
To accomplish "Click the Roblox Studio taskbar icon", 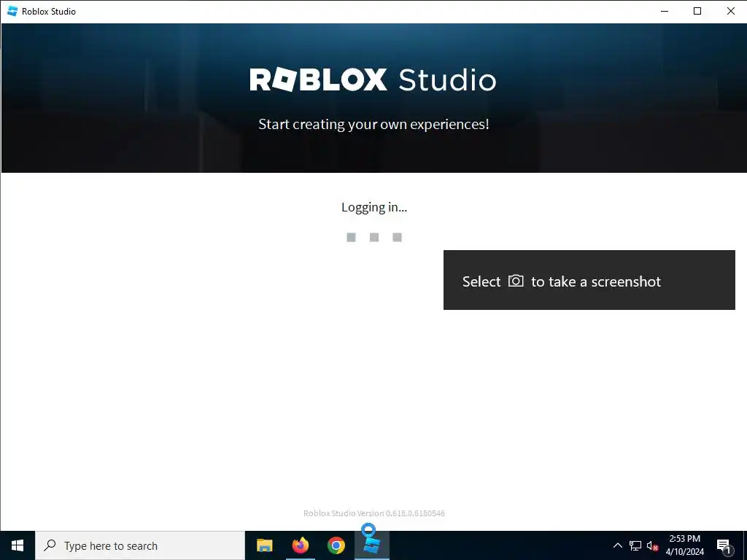I will coord(371,545).
